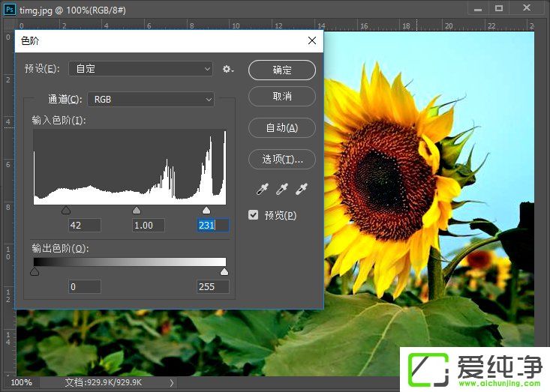Toggle the 预览 preview checkbox
The image size is (550, 392).
[254, 215]
